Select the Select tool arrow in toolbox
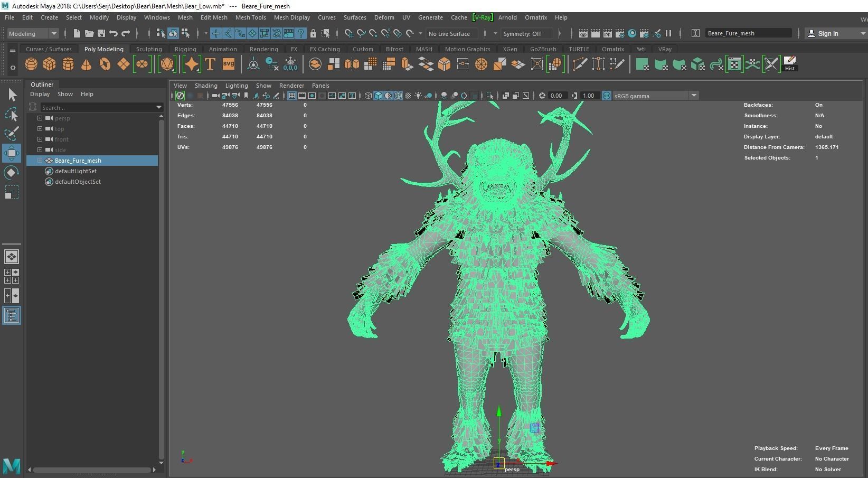The height and width of the screenshot is (478, 868). click(x=12, y=95)
